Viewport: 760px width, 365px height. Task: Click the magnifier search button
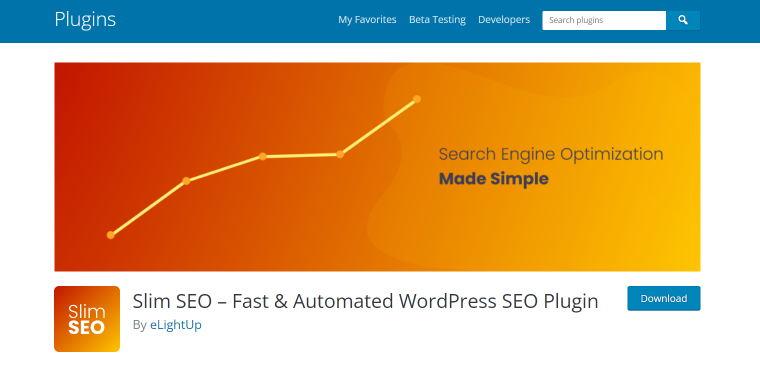coord(682,20)
